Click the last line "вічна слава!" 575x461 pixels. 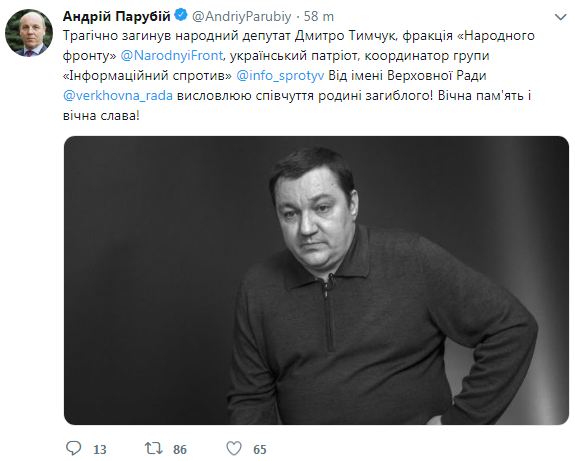pyautogui.click(x=101, y=116)
